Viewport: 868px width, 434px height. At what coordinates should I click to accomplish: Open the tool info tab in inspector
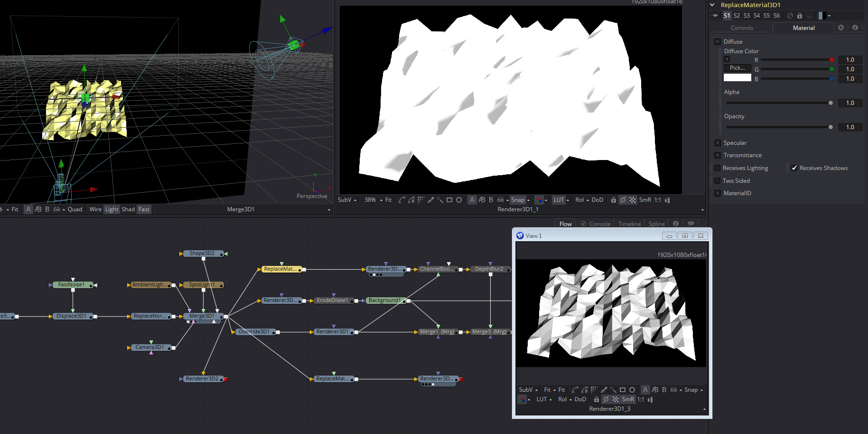point(855,28)
